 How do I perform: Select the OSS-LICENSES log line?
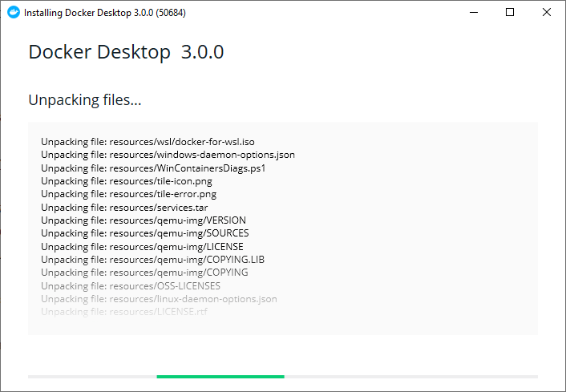click(x=131, y=286)
